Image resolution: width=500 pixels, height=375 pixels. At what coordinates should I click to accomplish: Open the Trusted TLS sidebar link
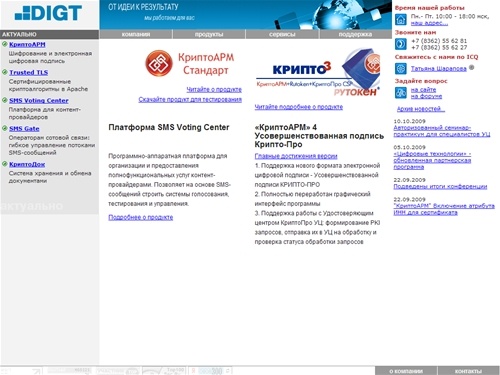(29, 72)
